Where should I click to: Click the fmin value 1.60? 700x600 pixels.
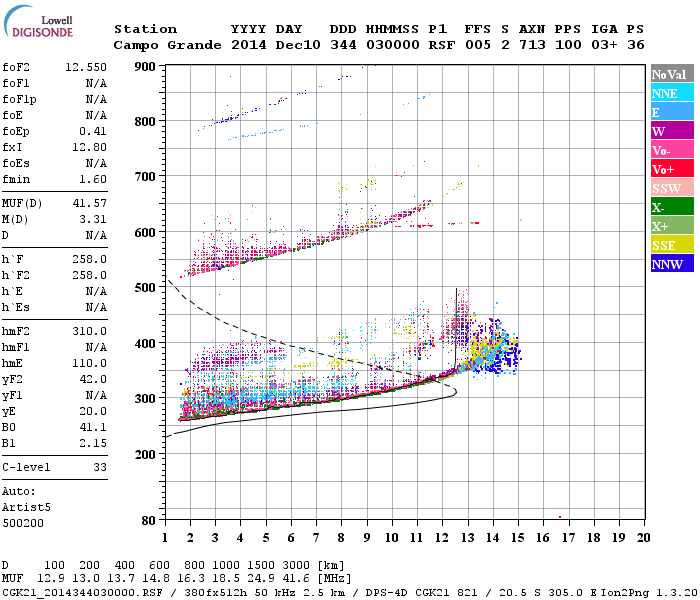[x=93, y=179]
